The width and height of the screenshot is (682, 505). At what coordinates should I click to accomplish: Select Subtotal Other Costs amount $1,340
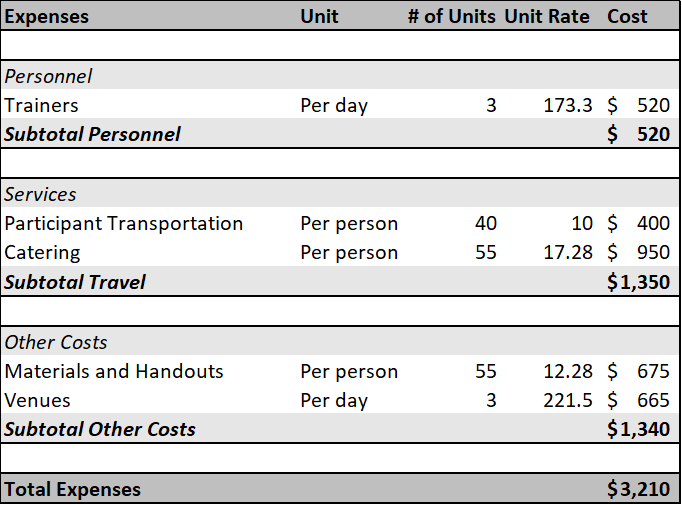tap(638, 429)
